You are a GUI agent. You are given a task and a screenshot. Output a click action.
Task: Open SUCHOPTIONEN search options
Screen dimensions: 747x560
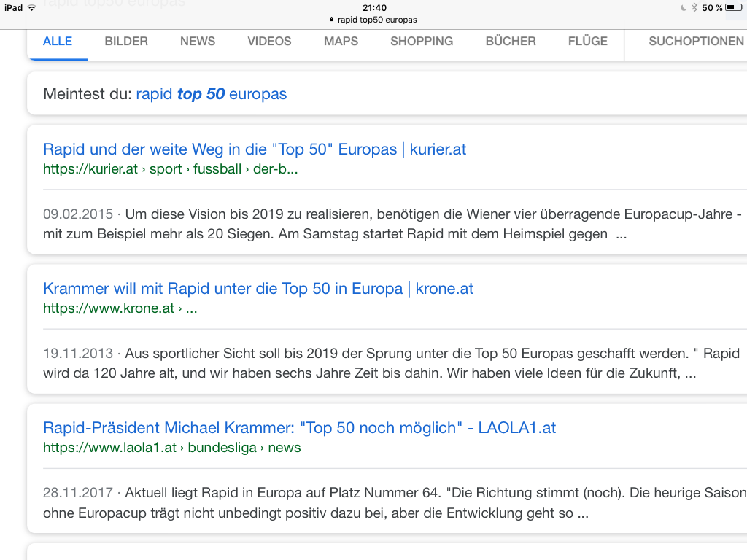pyautogui.click(x=697, y=42)
